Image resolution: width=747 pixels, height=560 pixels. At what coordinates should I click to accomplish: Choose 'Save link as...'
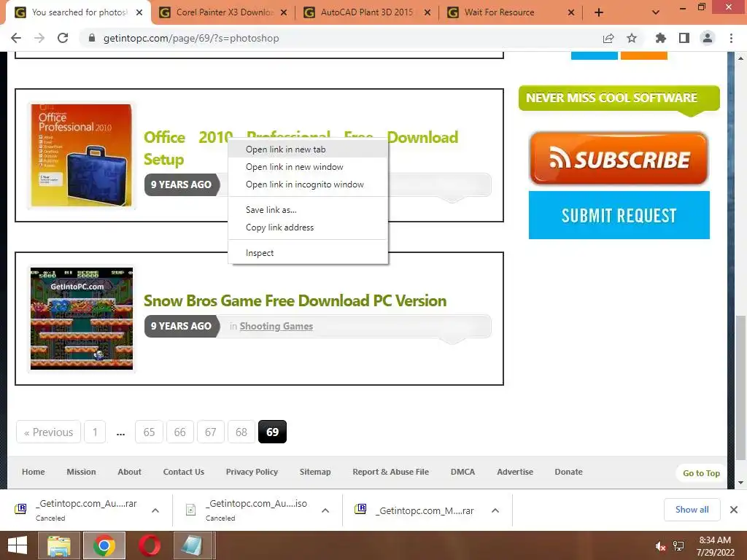tap(308, 210)
